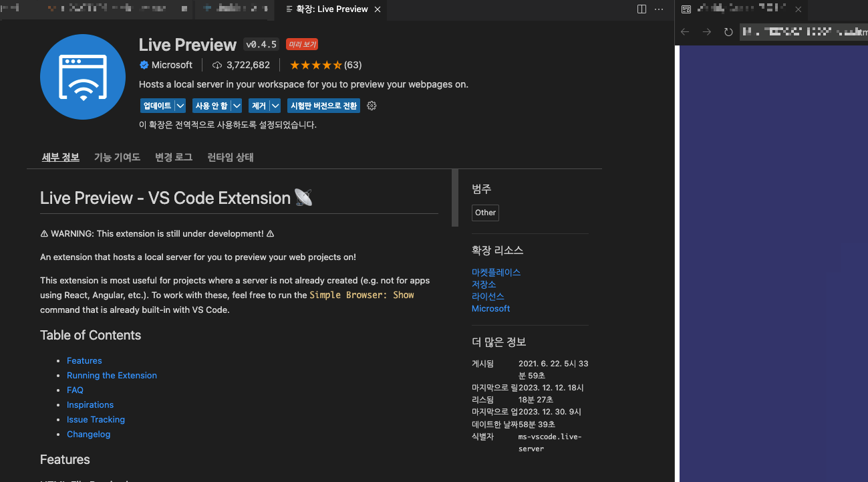Click the Microsoft verified publisher badge
868x482 pixels.
point(144,65)
